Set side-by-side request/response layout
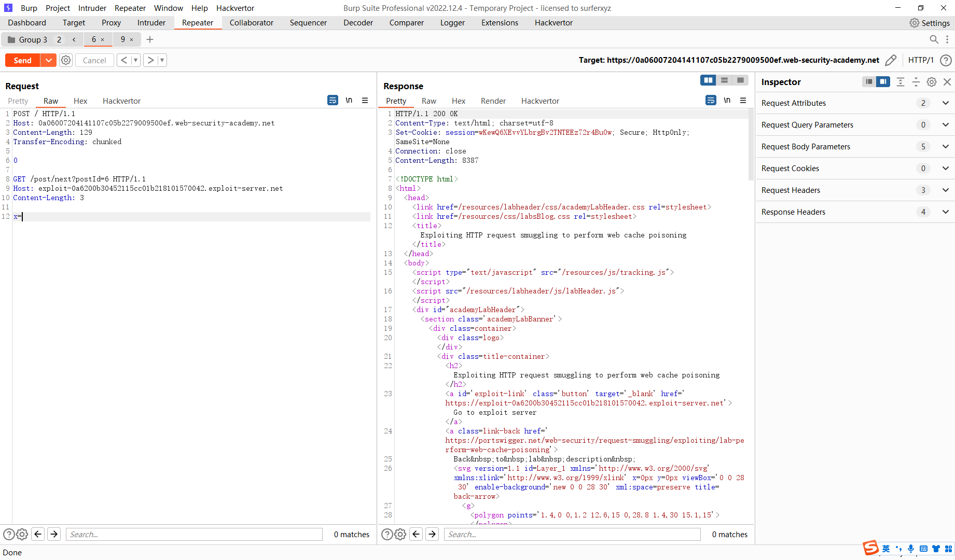This screenshot has height=560, width=955. 708,80
